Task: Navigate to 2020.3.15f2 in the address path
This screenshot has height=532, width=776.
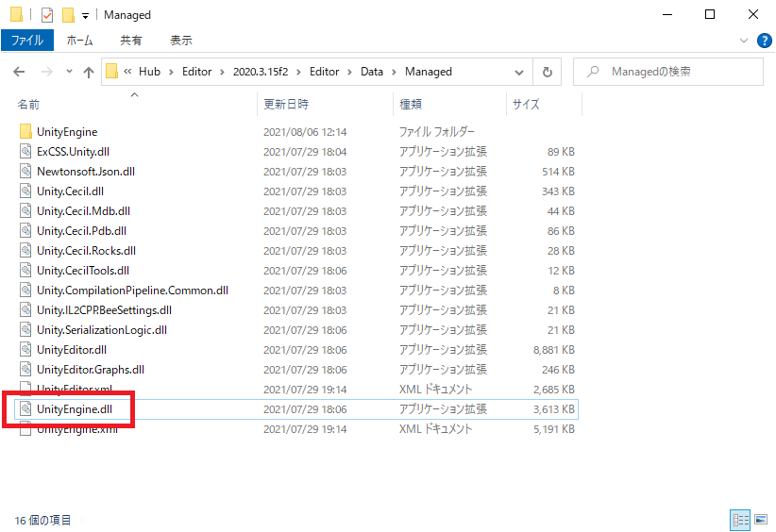Action: pyautogui.click(x=261, y=72)
